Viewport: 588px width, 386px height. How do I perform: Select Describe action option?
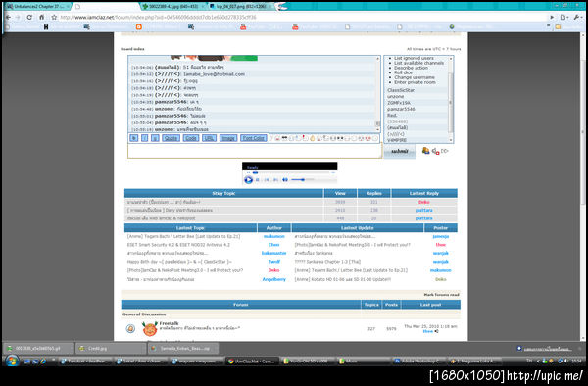(411, 68)
